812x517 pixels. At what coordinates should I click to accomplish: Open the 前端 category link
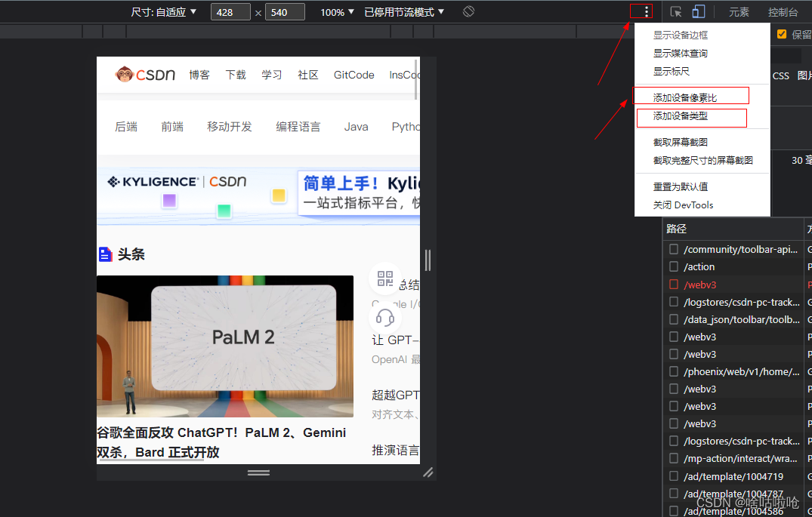(172, 127)
